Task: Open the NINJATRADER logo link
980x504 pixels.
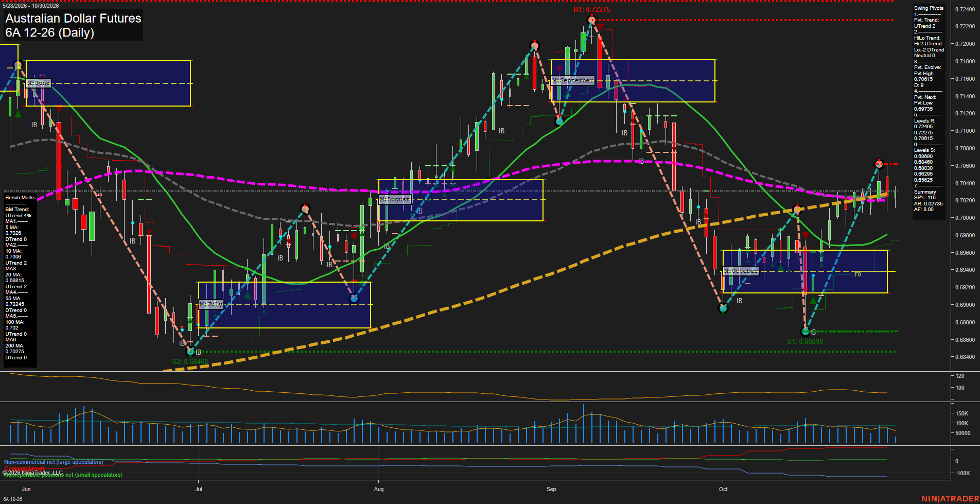Action: pos(950,499)
